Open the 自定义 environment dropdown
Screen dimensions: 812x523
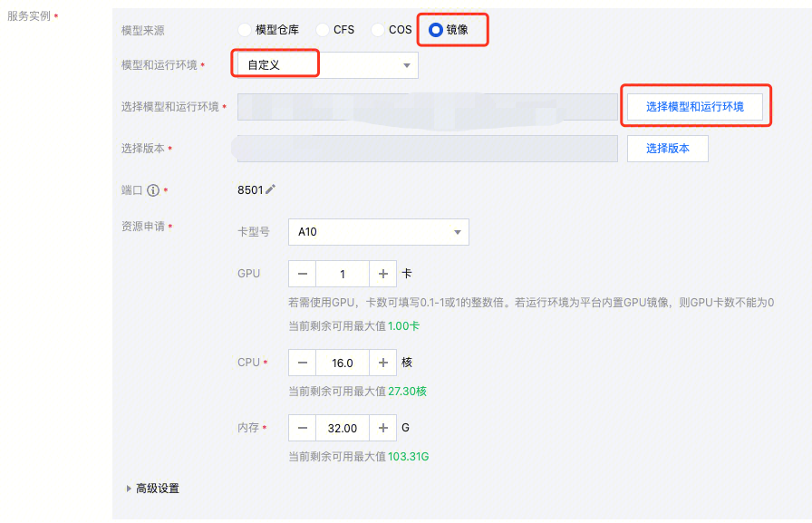click(x=327, y=65)
